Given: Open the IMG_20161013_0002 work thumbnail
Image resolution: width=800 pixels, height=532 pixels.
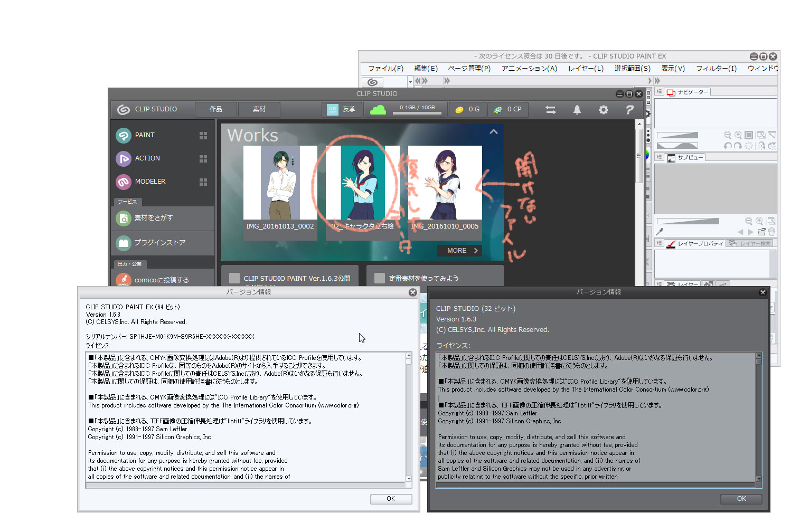Looking at the screenshot, I should (280, 193).
